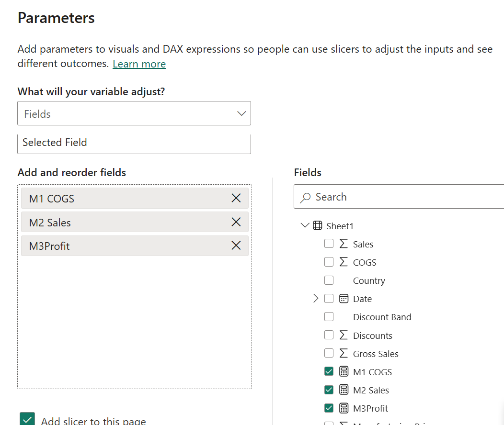The height and width of the screenshot is (425, 504).
Task: Click the calendar icon next to Date
Action: [344, 299]
